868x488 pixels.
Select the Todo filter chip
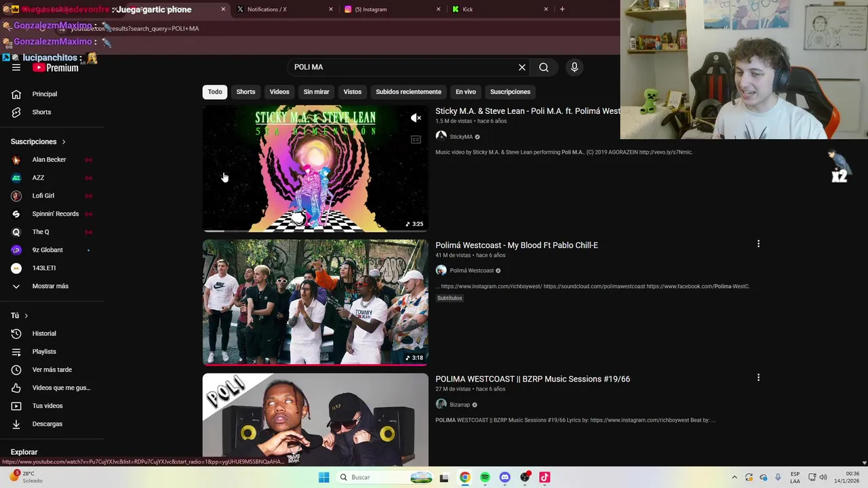click(215, 91)
